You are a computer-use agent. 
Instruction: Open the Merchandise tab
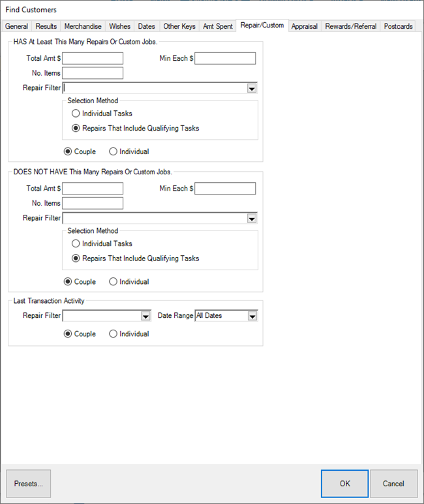pos(82,27)
